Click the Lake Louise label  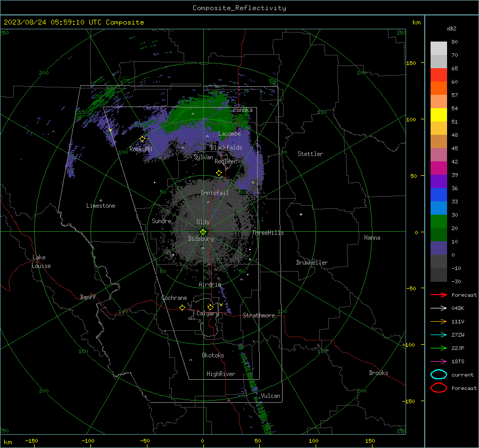41,262
